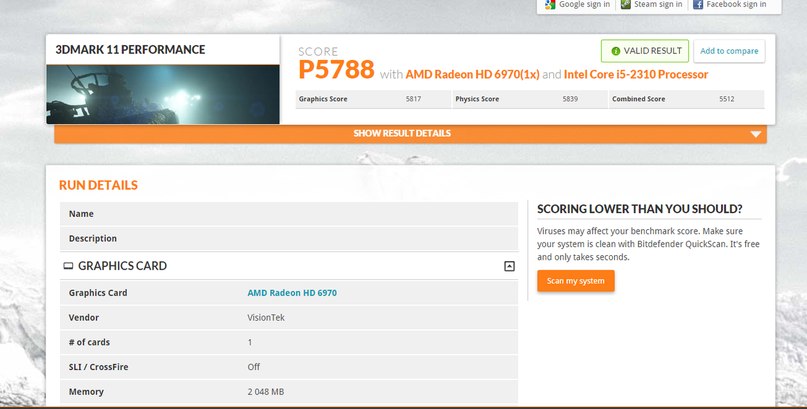
Task: Click the green info icon on Valid Result
Action: 616,51
